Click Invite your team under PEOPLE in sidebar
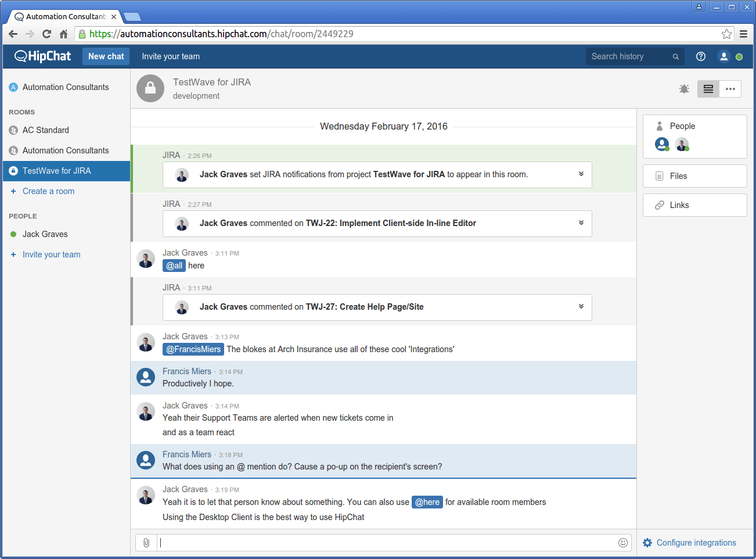Viewport: 756px width, 559px height. 51,255
